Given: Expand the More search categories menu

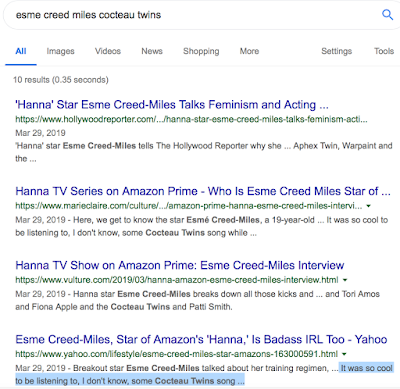Looking at the screenshot, I should pyautogui.click(x=249, y=51).
